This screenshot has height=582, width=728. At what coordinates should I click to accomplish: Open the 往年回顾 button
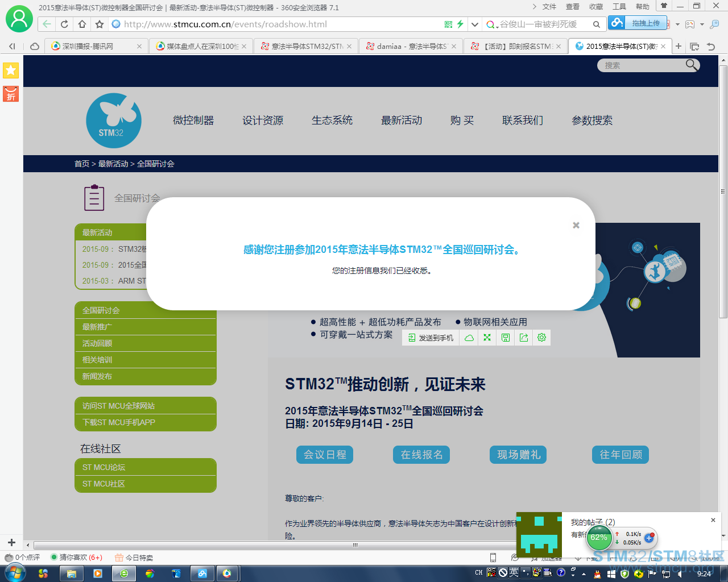point(621,455)
